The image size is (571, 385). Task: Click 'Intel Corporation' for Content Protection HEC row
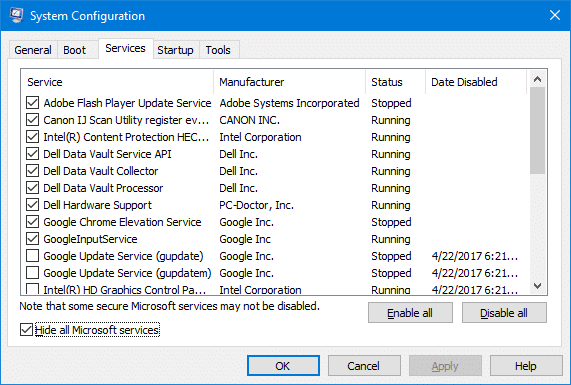260,137
